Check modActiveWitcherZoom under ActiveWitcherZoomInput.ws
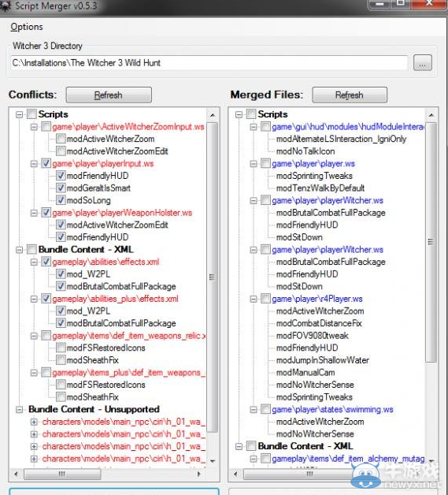The image size is (448, 495). point(61,139)
